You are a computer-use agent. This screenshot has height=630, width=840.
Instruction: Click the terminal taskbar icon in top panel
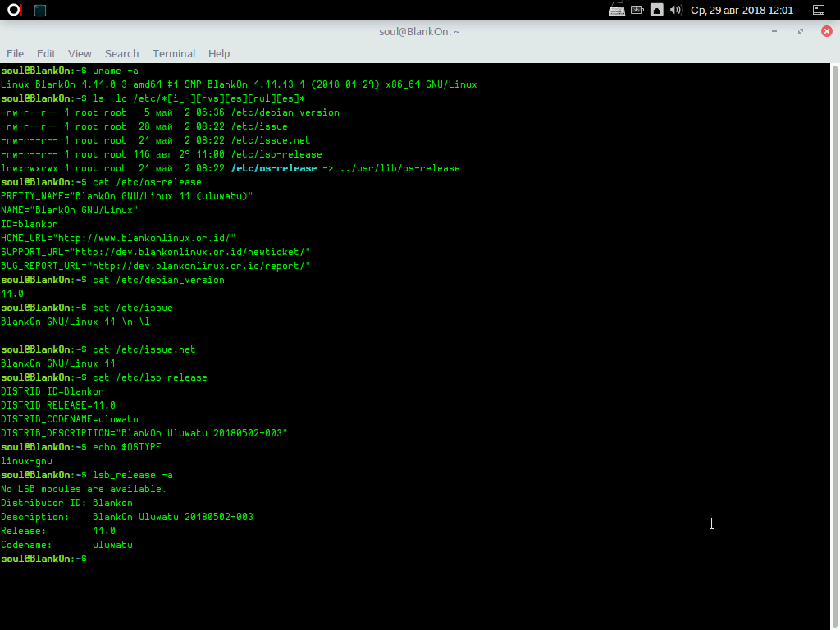coord(40,10)
